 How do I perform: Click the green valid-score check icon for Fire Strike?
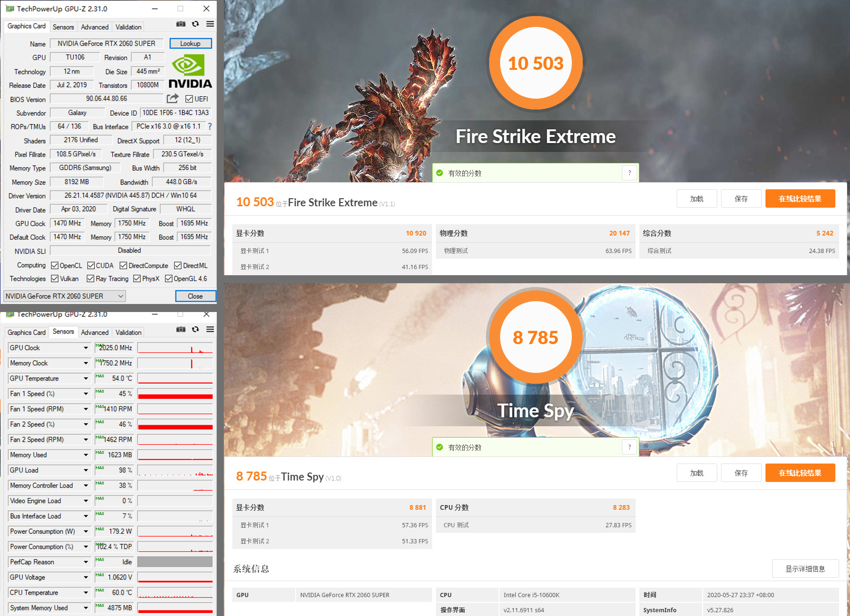[440, 173]
